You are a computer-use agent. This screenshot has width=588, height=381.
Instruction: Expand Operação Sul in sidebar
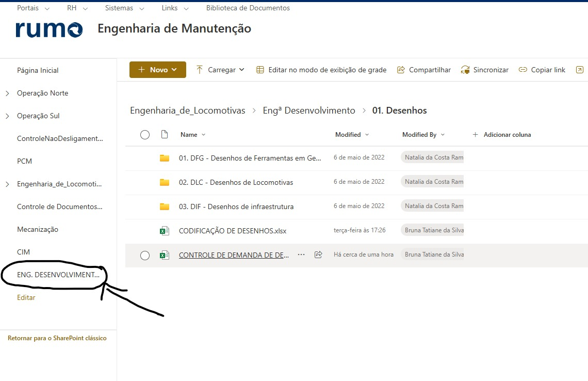pyautogui.click(x=8, y=116)
